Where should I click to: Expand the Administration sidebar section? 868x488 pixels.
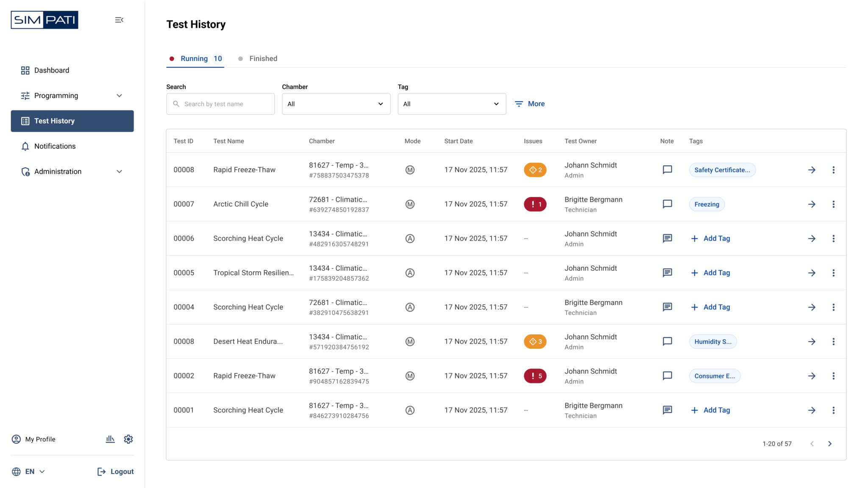(x=72, y=172)
